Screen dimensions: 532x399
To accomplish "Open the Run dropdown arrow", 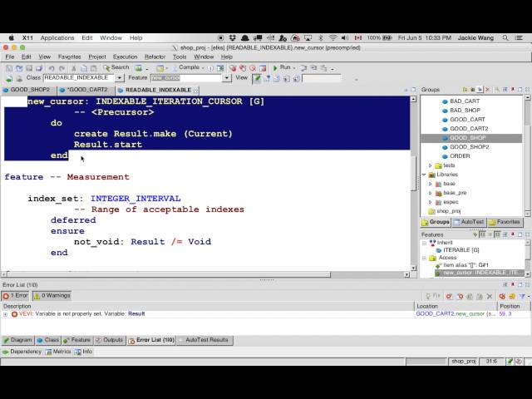I will (293, 68).
